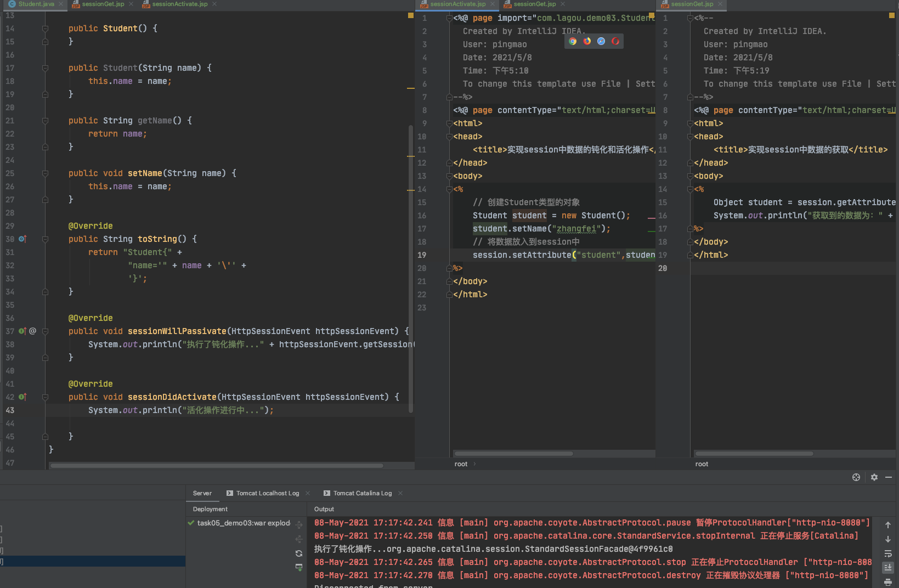Open the Services panel gear settings
The image size is (899, 588).
(x=874, y=477)
